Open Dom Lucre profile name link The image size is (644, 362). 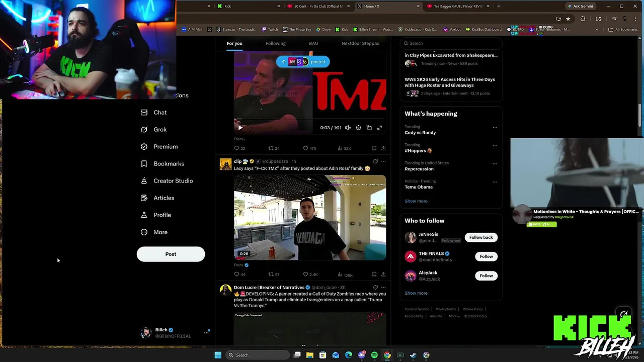269,288
